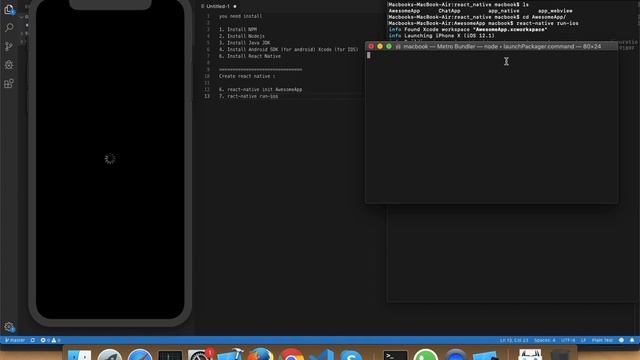640x360 pixels.
Task: Change the Plain Text language mode
Action: 602,340
